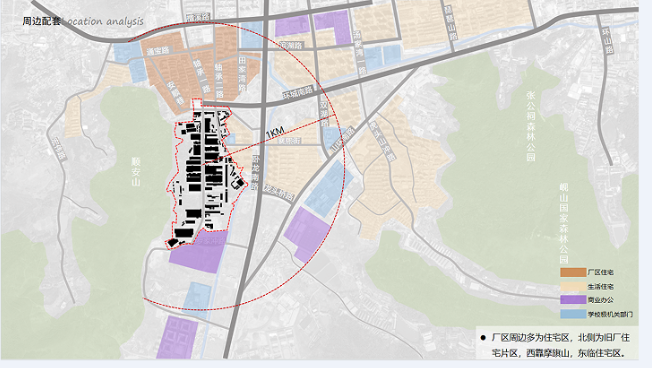The width and height of the screenshot is (652, 368).
Task: Click the 滨湖路 road label
Action: coord(291,45)
